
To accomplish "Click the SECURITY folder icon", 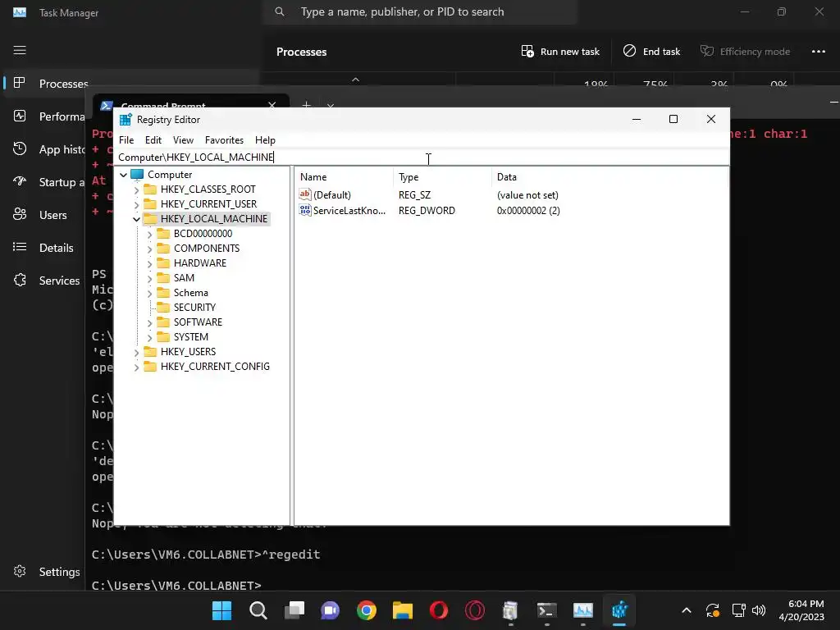I will click(x=163, y=308).
